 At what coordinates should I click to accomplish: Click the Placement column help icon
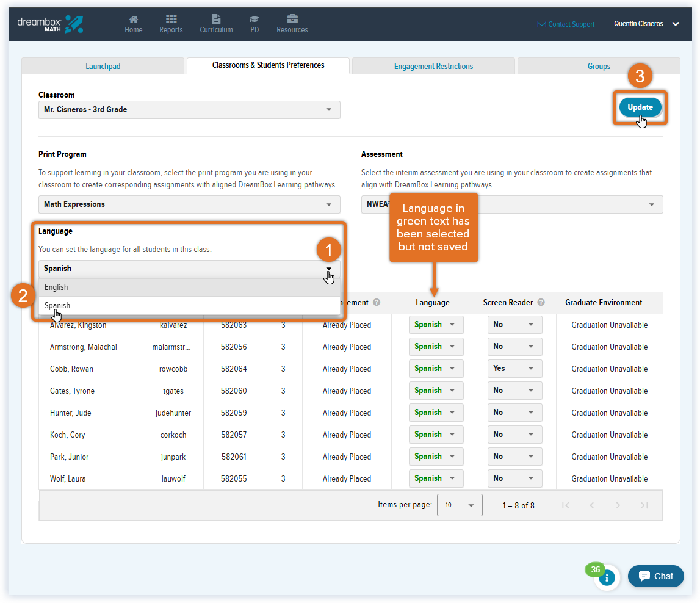377,302
